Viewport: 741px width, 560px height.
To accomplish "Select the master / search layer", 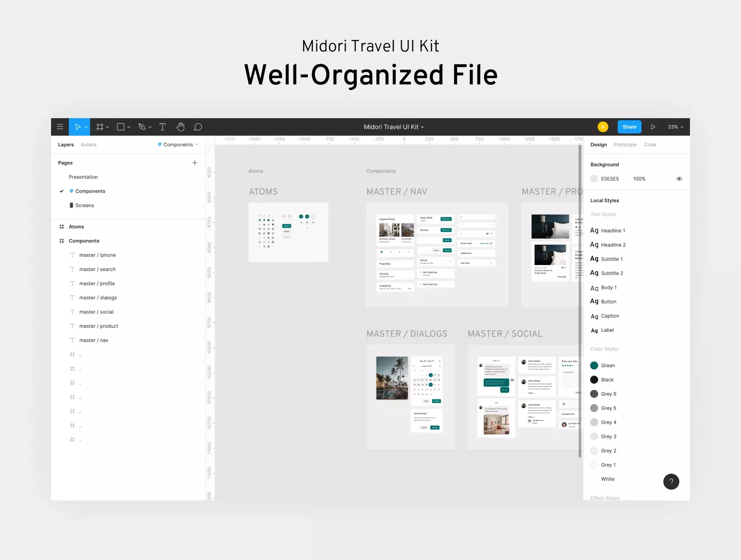I will click(97, 269).
